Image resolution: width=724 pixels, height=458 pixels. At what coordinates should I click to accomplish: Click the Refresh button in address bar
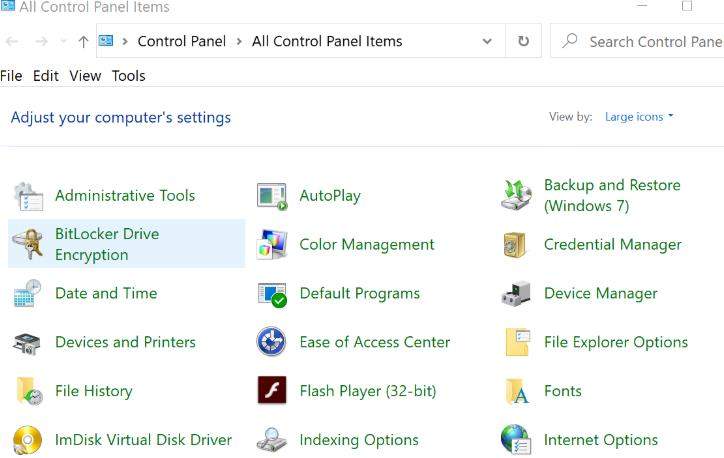point(523,42)
